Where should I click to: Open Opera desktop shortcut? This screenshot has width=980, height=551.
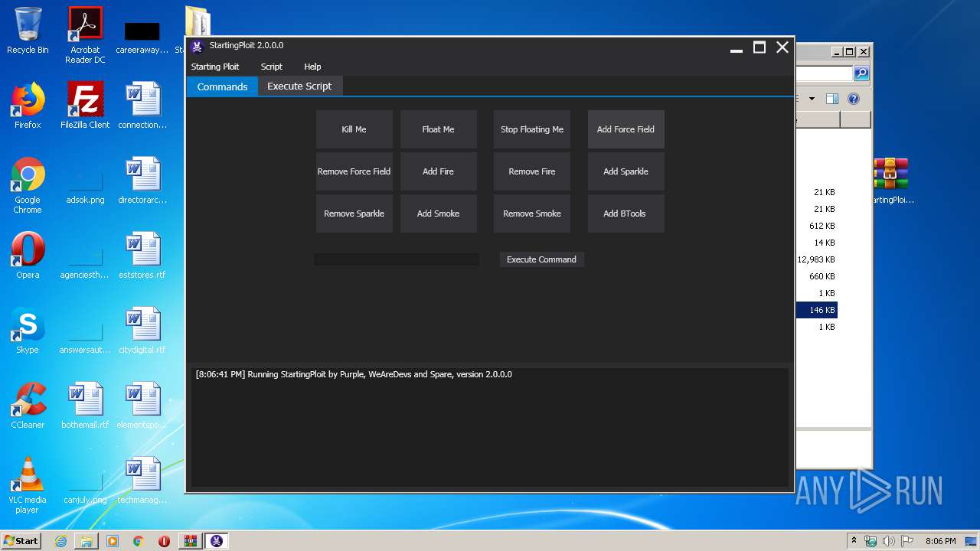click(28, 256)
